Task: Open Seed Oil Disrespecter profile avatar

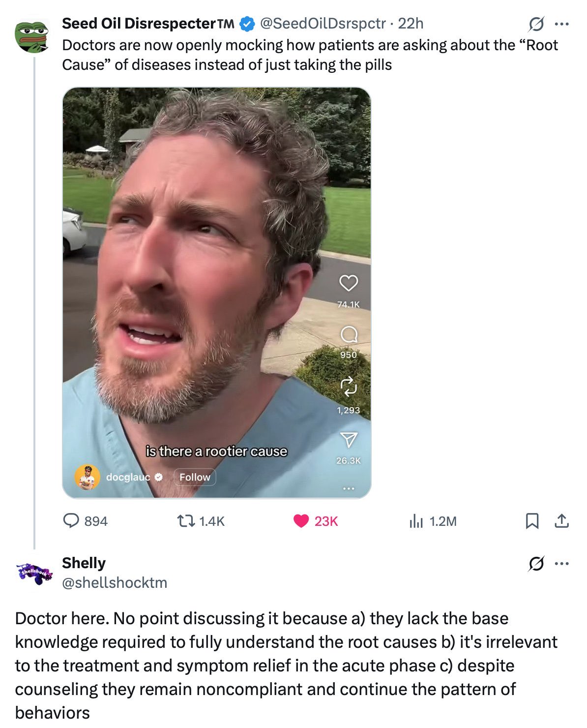Action: pos(32,35)
